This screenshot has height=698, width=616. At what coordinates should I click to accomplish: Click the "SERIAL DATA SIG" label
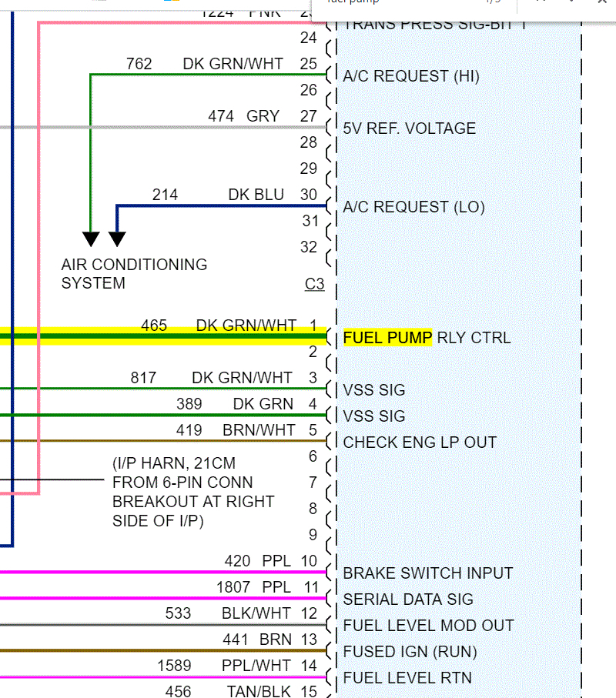coord(408,599)
